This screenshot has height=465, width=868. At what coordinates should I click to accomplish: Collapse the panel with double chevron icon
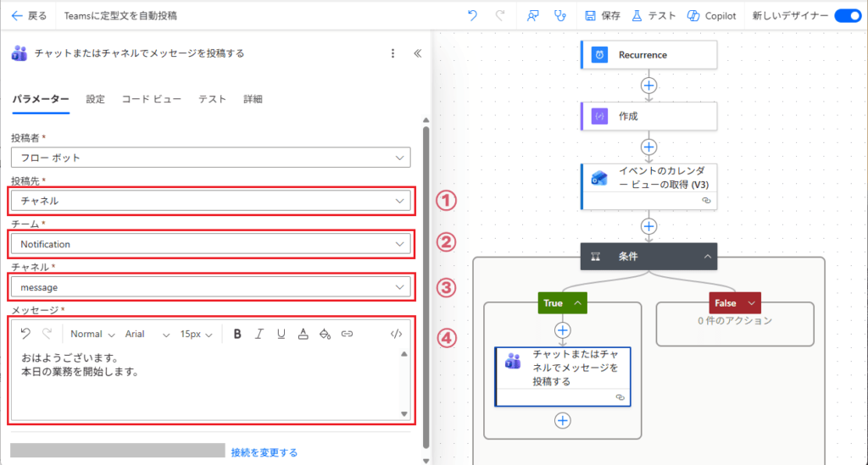tap(417, 53)
